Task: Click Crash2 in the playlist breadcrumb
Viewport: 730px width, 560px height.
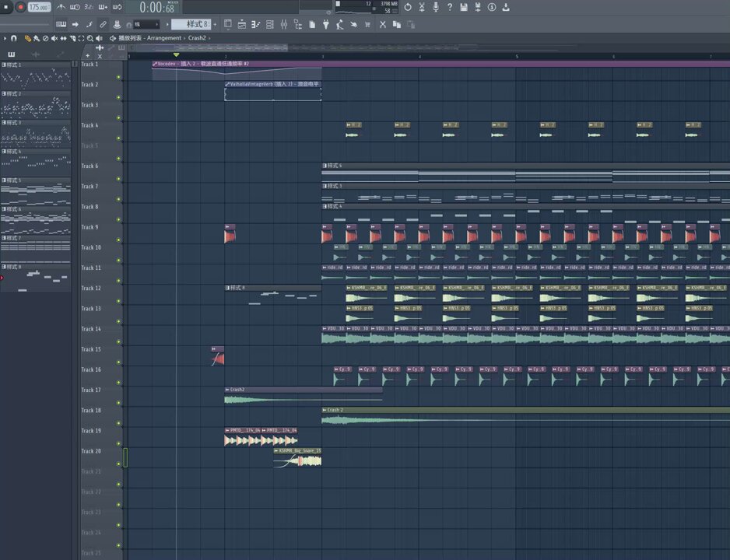Action: click(x=197, y=38)
